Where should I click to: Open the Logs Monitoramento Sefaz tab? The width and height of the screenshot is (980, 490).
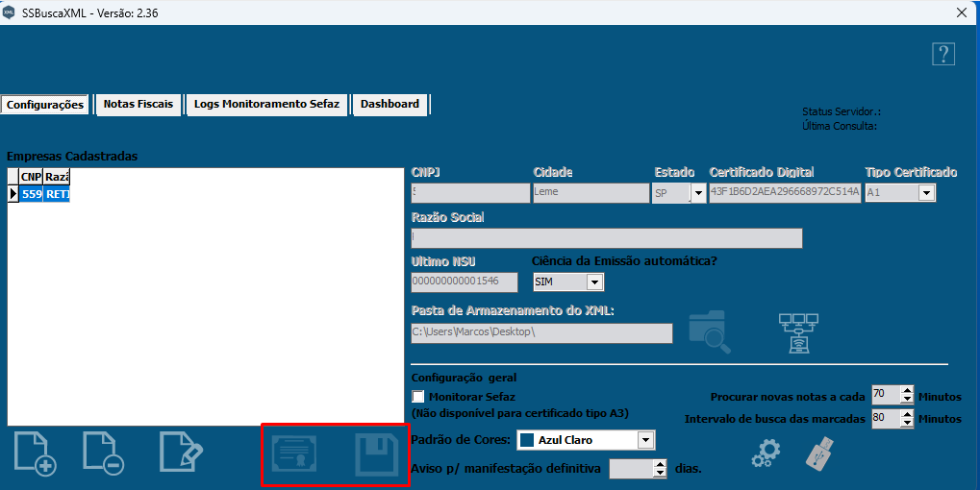(x=266, y=104)
